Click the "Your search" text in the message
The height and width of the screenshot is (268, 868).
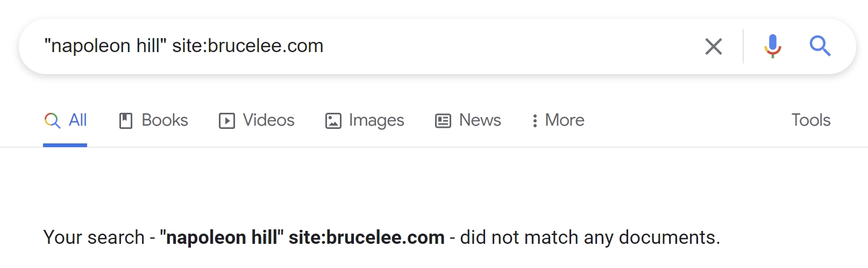[94, 237]
